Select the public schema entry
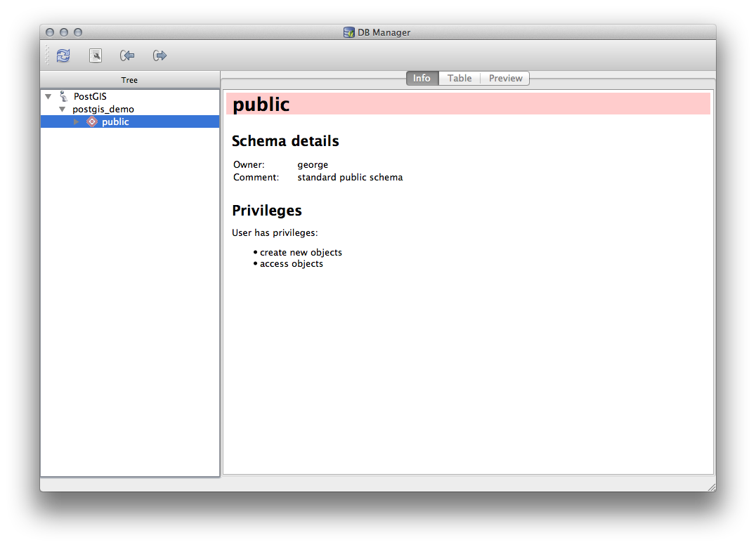This screenshot has height=547, width=756. [117, 121]
